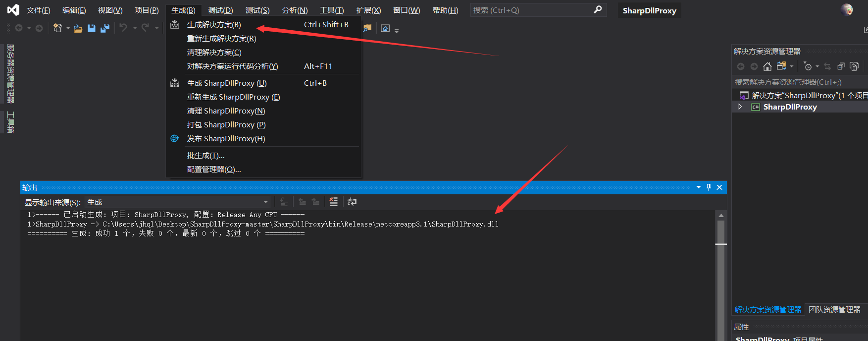This screenshot has height=341, width=868.
Task: Open the new project dropdown arrow
Action: click(x=68, y=28)
